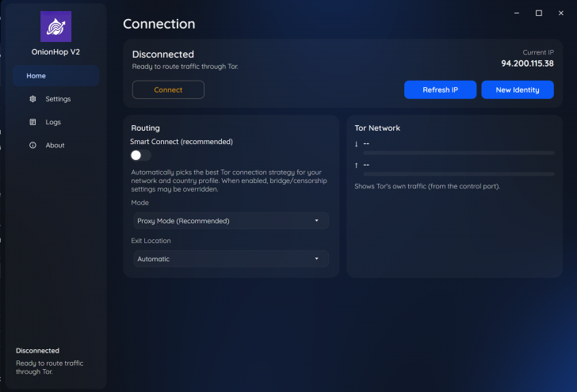
Task: Open the Settings page label
Action: point(58,99)
